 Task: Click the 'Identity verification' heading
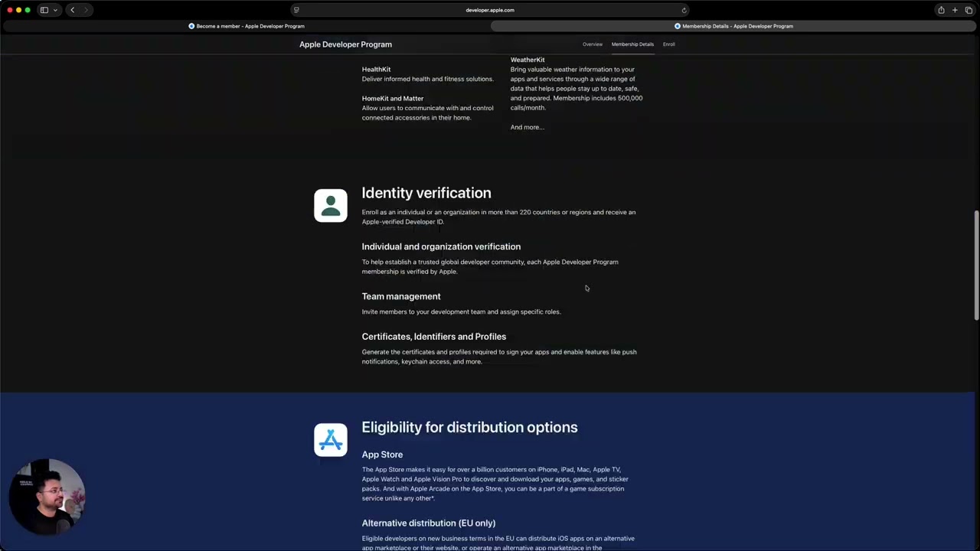[x=426, y=193]
